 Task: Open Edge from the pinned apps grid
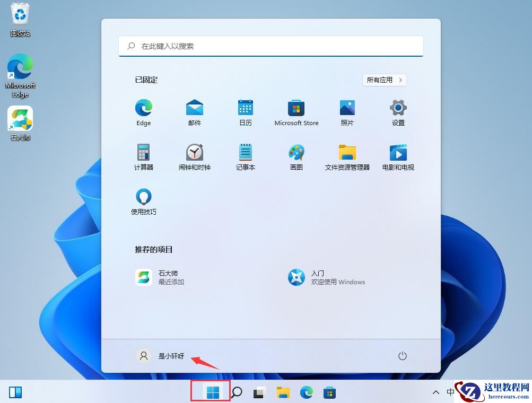[143, 112]
